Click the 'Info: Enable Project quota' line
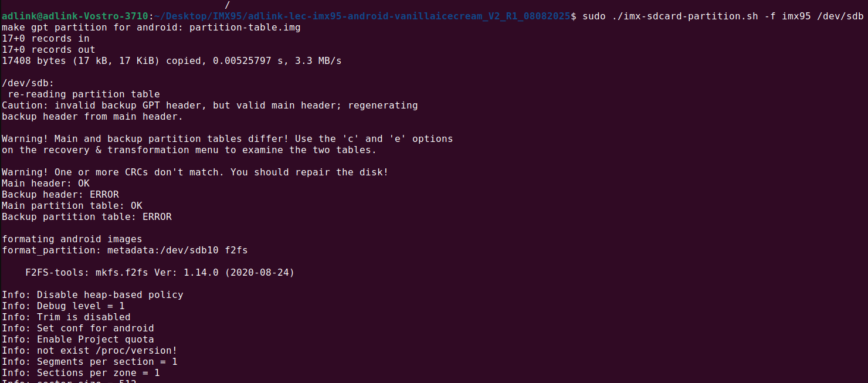This screenshot has width=868, height=383. pyautogui.click(x=78, y=340)
